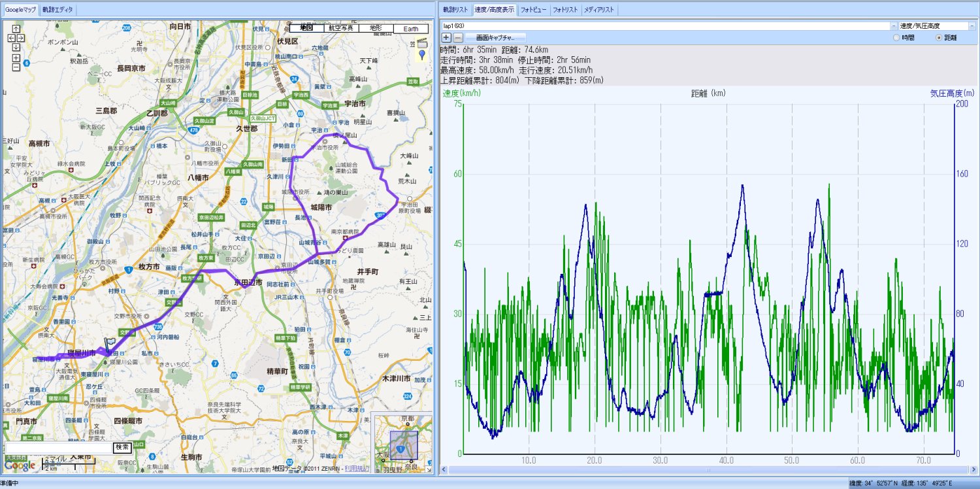Screen dimensions: 980x489
Task: Switch to the Googleマップ tab
Action: (20, 10)
